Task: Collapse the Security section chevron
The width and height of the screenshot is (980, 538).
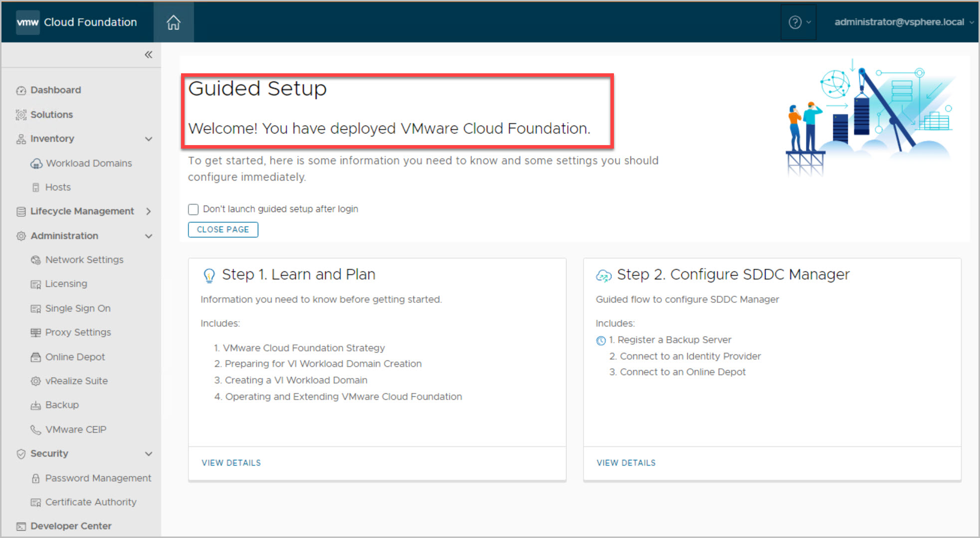Action: pos(148,454)
